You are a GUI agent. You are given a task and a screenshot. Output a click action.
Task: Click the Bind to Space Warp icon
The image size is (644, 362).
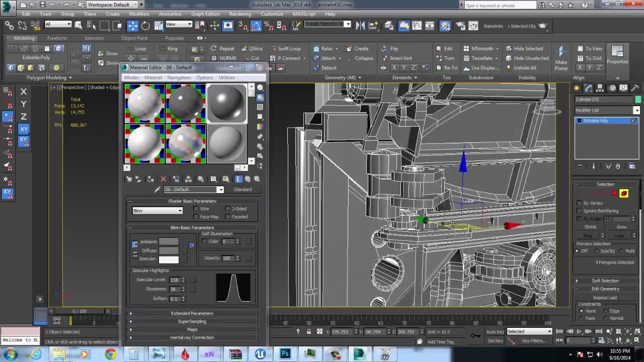36,26
